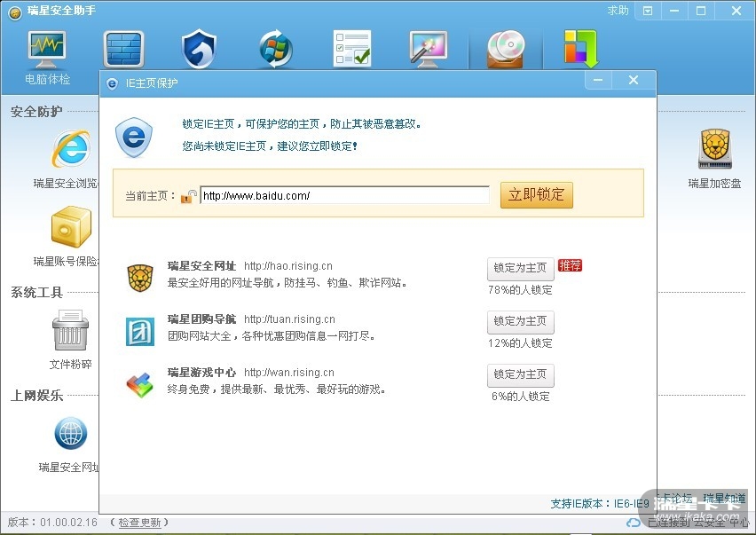Click the 立即锁定 lock now button

pos(537,195)
